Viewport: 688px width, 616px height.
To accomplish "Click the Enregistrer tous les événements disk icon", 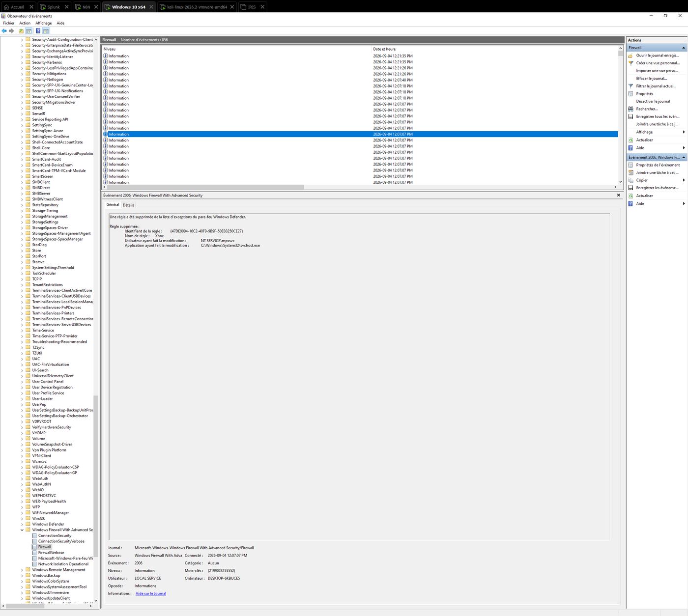I will pyautogui.click(x=631, y=116).
